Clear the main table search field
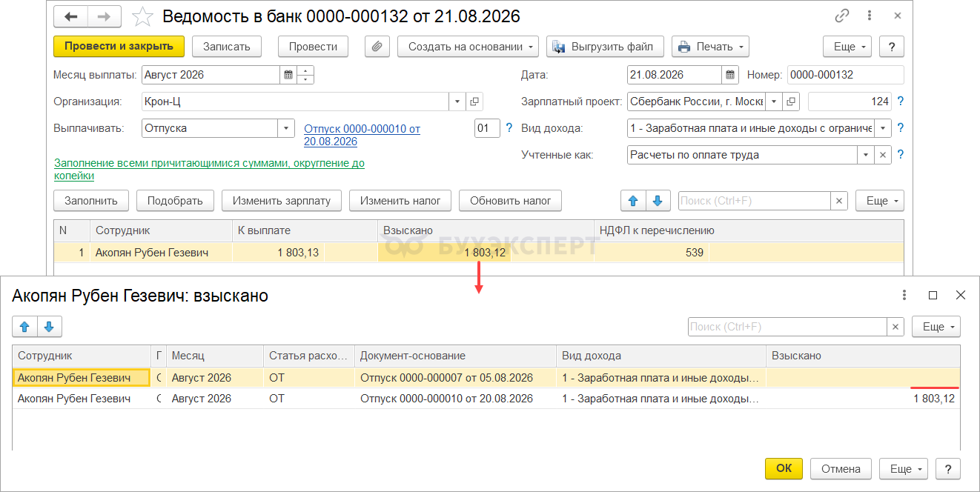Viewport: 980px width, 492px height. (839, 200)
